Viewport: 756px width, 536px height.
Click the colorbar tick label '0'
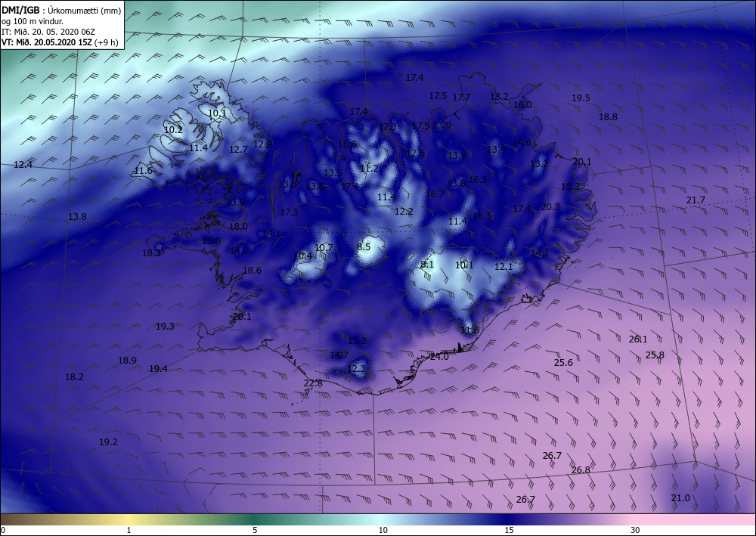point(3,530)
